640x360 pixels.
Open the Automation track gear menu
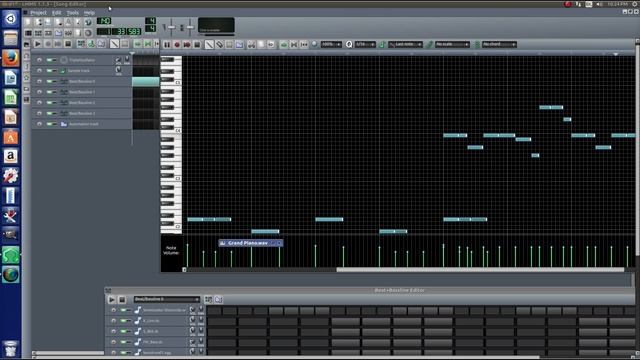(x=39, y=124)
